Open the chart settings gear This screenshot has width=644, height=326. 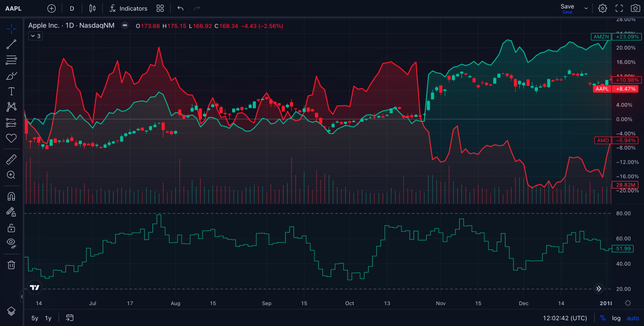[x=602, y=8]
